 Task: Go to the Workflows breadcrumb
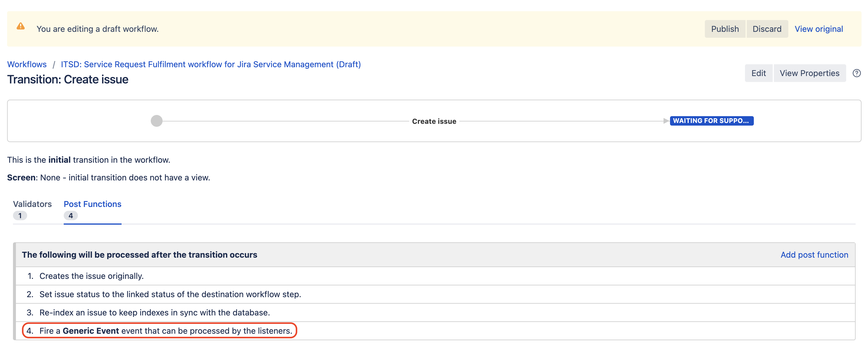click(27, 64)
